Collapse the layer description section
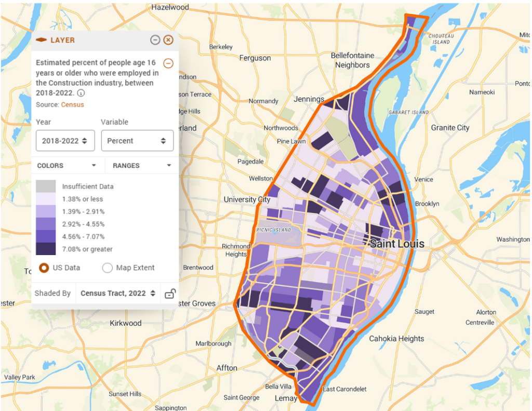Viewport: 532px width, 411px height. pos(168,63)
